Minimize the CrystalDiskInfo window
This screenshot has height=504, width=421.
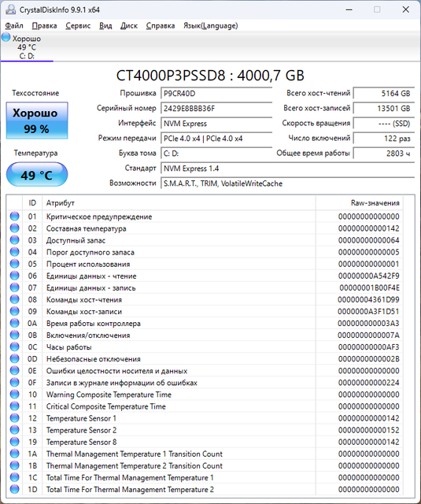[349, 9]
